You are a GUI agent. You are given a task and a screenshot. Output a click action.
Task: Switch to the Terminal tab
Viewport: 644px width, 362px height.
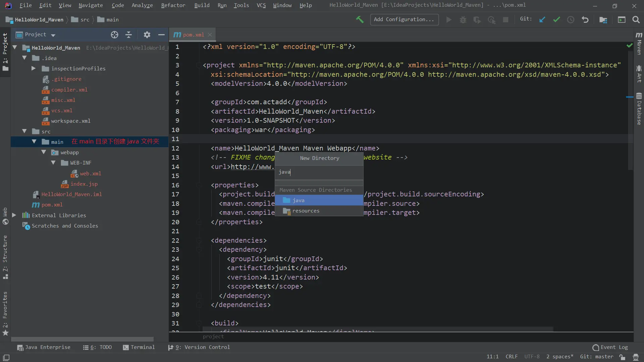pos(139,347)
